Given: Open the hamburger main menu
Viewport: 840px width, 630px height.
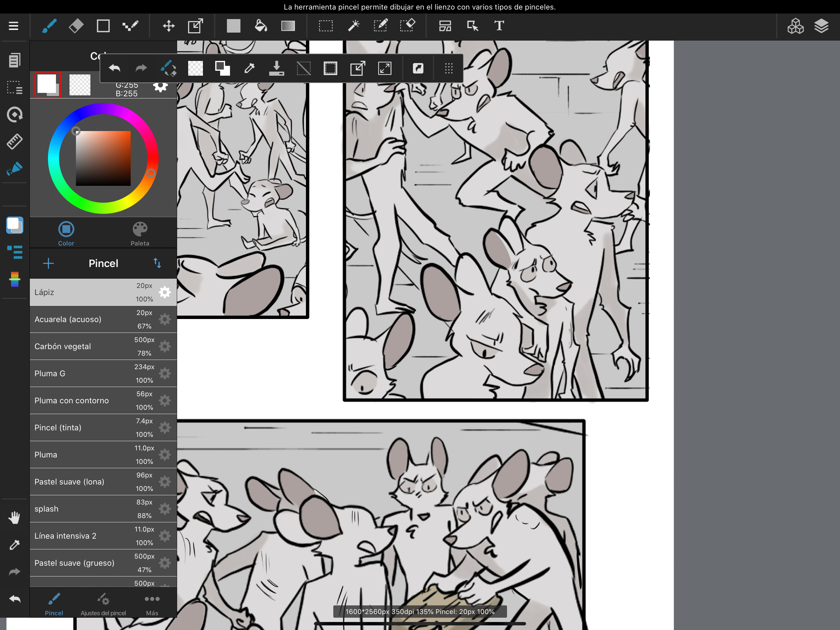Looking at the screenshot, I should [14, 26].
